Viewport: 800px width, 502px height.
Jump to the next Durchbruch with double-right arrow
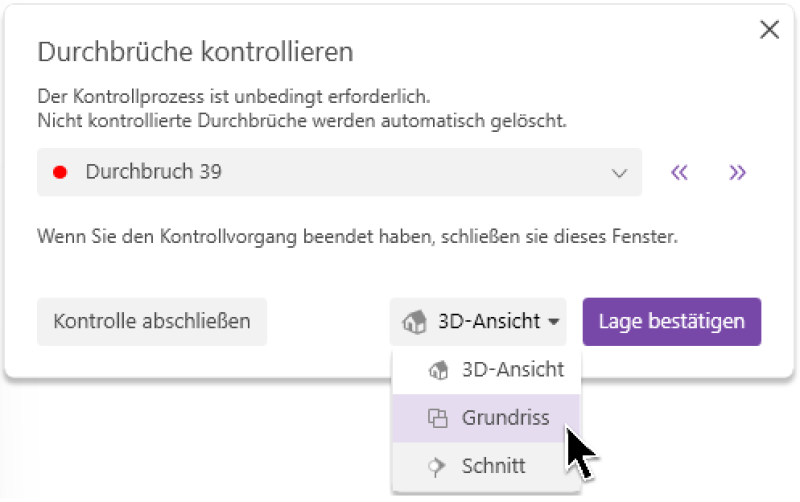click(738, 172)
